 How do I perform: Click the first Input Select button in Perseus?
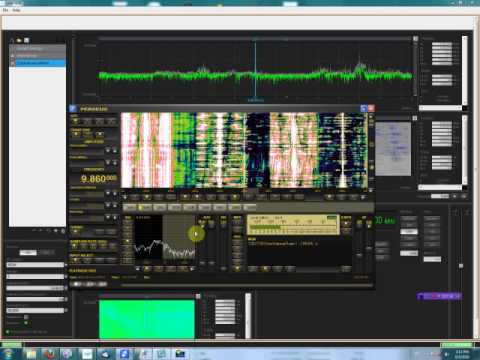75,260
